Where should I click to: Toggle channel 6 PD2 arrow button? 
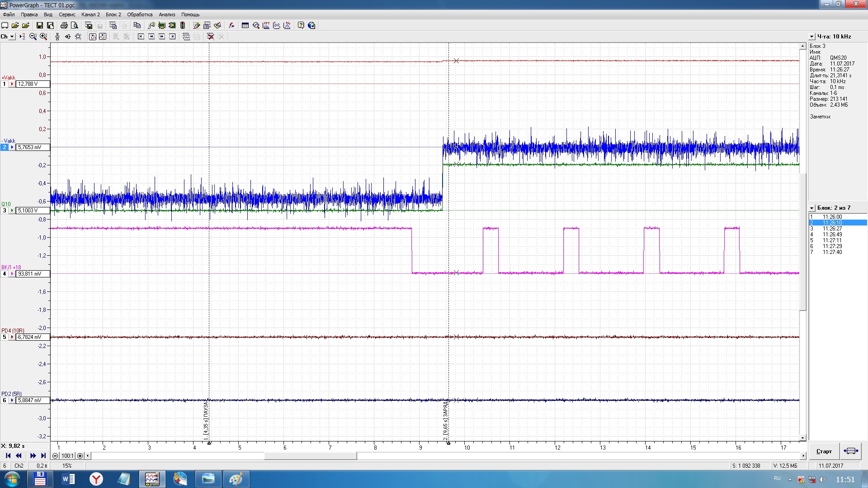12,400
